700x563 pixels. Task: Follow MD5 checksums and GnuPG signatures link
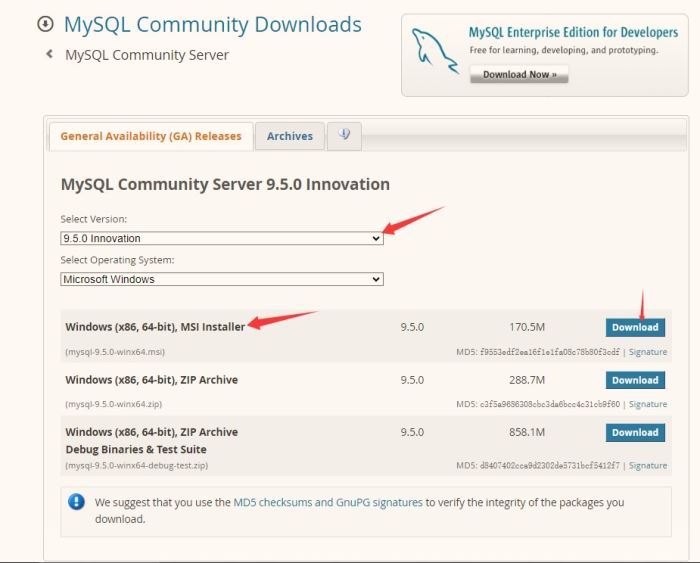328,502
